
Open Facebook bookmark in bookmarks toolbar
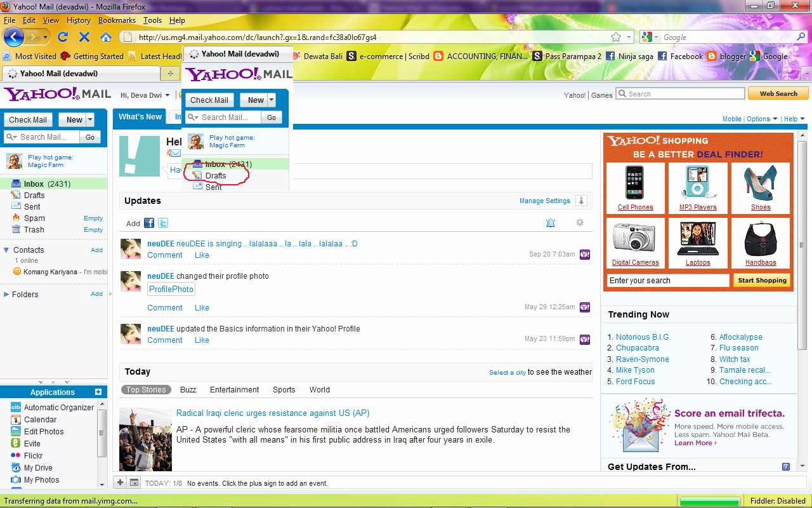point(680,56)
